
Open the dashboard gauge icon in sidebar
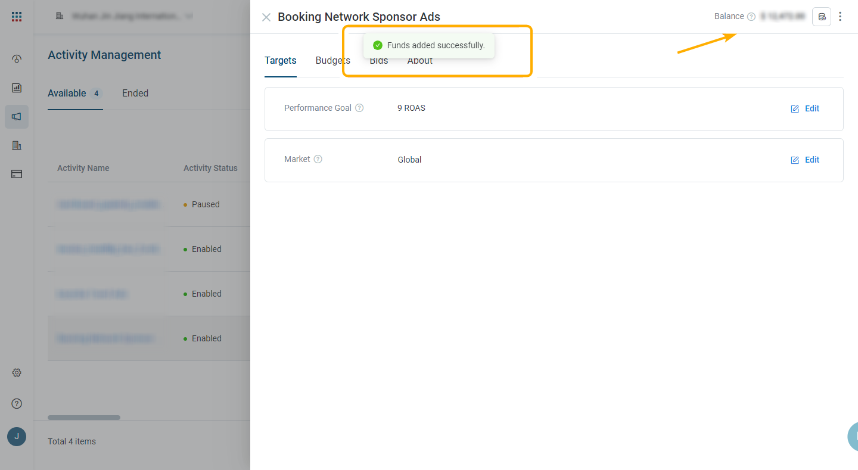click(16, 59)
